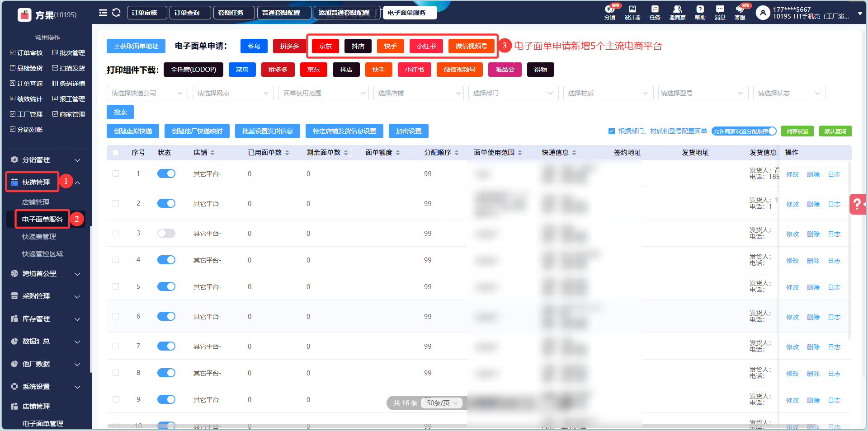Click the 方果 logo icon

(24, 15)
